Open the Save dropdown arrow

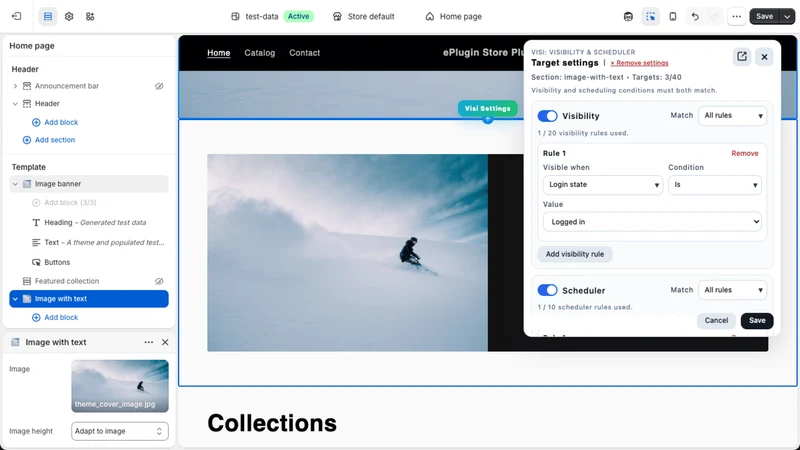787,16
